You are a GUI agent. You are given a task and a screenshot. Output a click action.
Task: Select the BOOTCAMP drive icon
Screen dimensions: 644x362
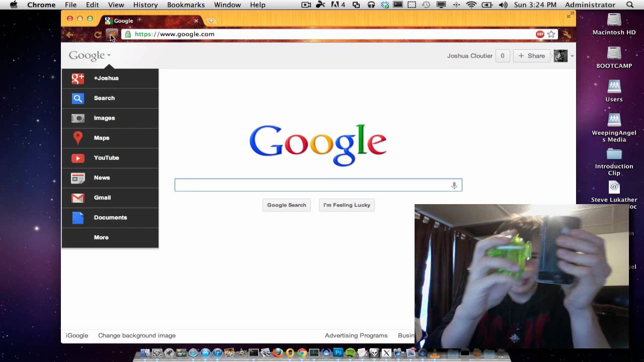[614, 57]
